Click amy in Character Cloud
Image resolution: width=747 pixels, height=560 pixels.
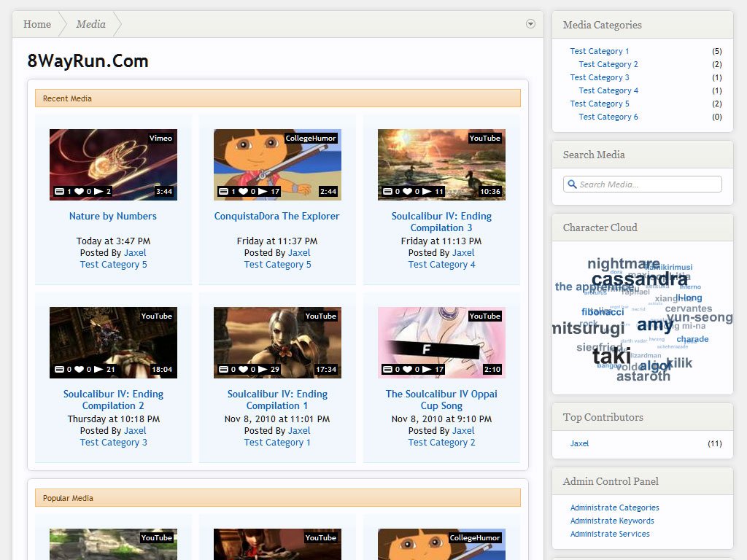[655, 324]
